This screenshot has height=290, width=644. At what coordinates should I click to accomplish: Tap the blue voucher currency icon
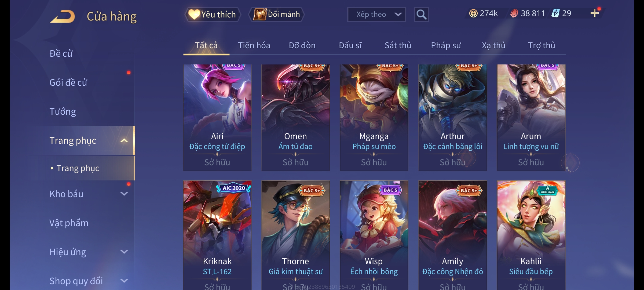coord(555,13)
